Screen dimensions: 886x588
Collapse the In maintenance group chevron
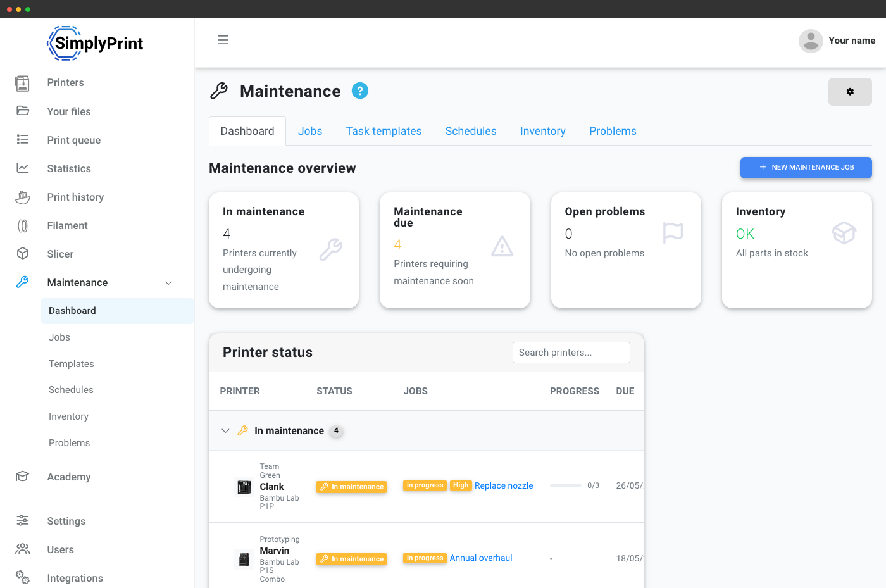225,431
